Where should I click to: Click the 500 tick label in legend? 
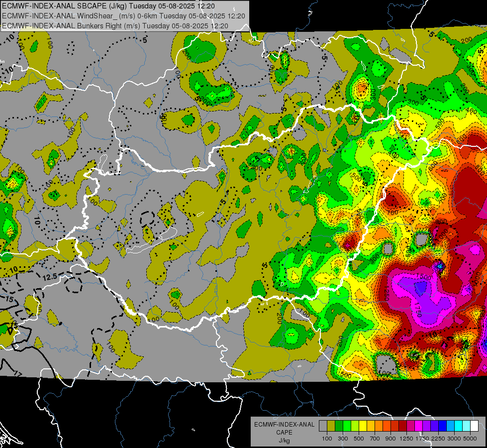[359, 439]
